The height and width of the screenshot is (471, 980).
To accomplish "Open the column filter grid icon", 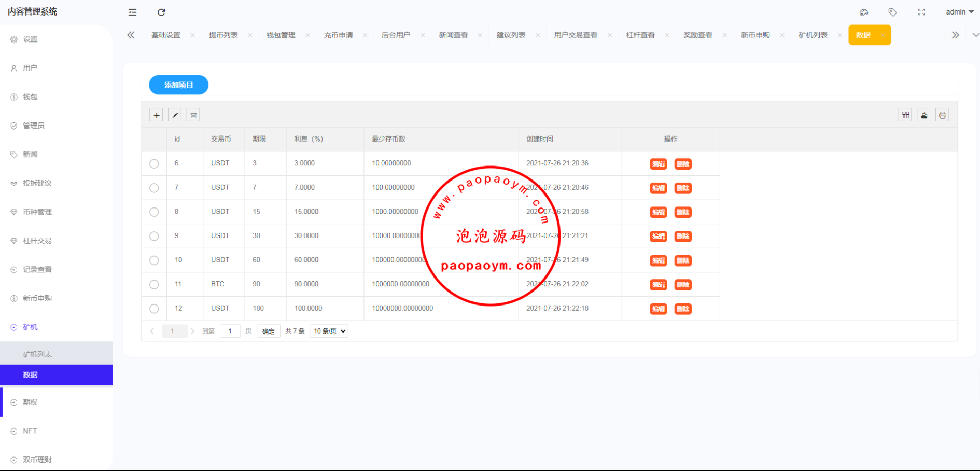I will 905,115.
